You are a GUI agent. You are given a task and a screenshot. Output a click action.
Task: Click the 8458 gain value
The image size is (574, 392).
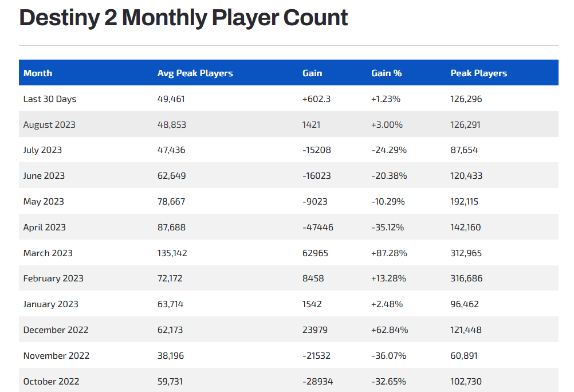click(313, 279)
